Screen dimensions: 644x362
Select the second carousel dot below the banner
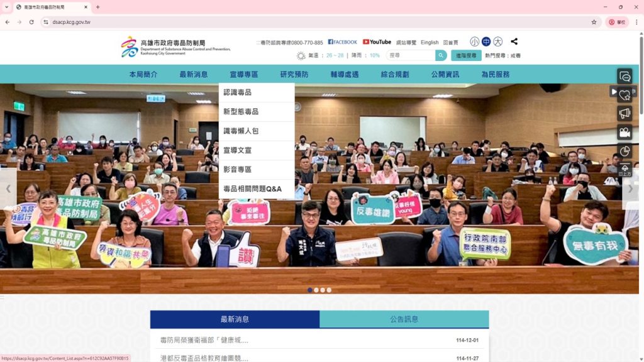click(316, 290)
